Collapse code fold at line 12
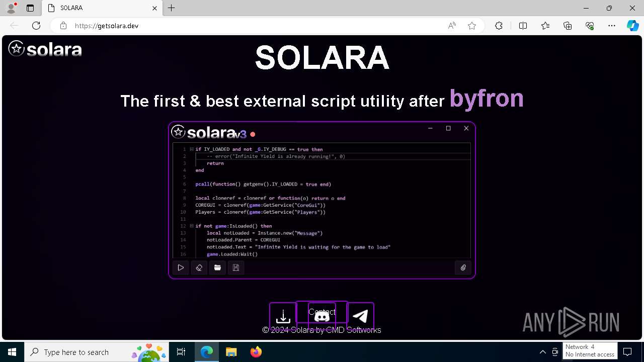 [x=192, y=226]
